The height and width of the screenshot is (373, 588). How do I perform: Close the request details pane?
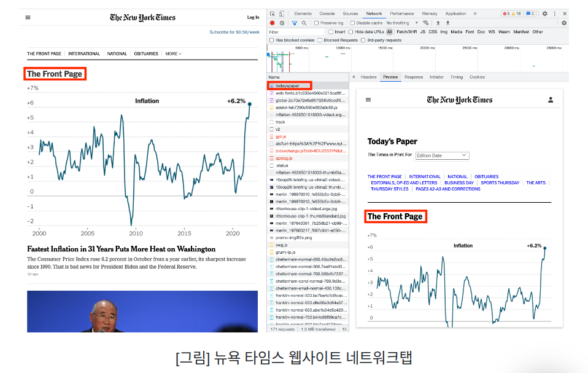click(x=354, y=77)
